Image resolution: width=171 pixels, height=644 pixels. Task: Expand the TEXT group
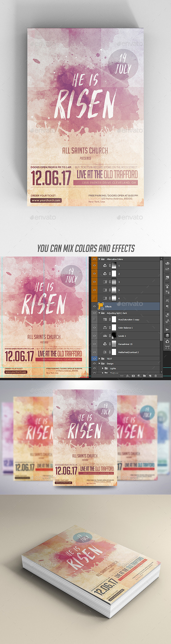pyautogui.click(x=99, y=359)
